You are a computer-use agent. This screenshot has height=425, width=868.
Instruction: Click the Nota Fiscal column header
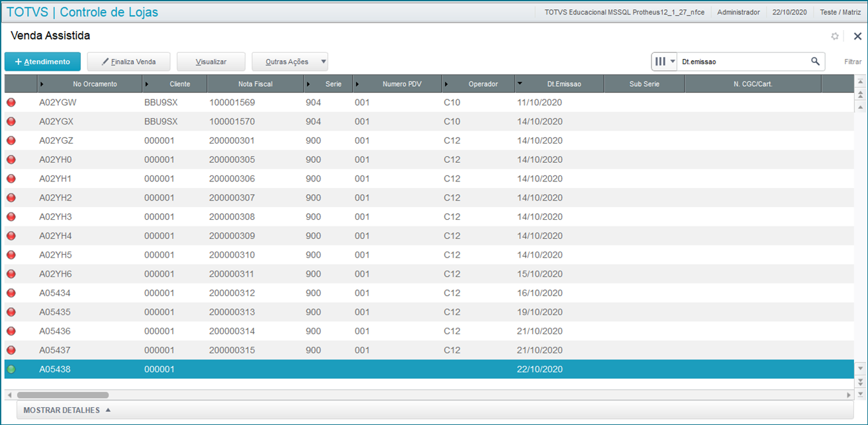(x=256, y=84)
